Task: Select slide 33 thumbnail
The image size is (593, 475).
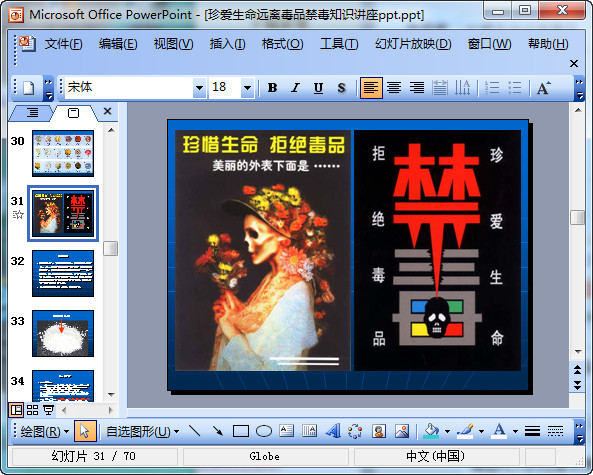Action: tap(63, 333)
